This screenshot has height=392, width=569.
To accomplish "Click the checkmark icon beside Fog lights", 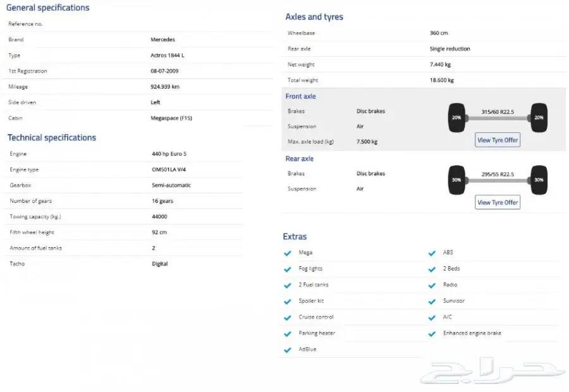I will (x=288, y=269).
